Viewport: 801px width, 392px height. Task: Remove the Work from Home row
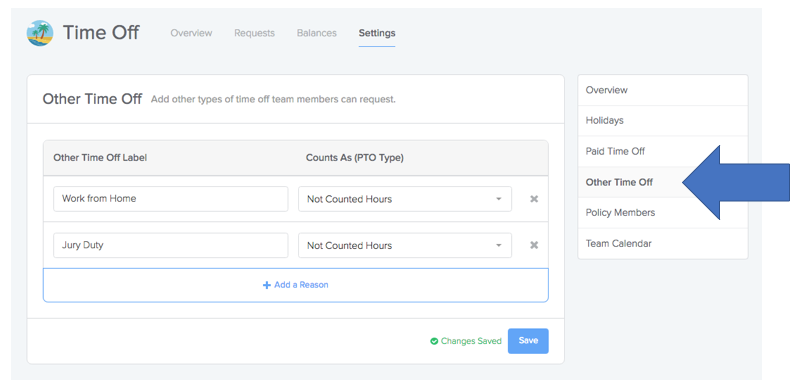click(x=534, y=199)
